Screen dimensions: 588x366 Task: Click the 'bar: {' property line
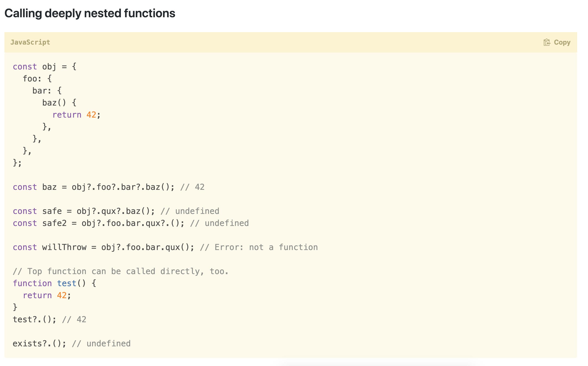tap(47, 91)
